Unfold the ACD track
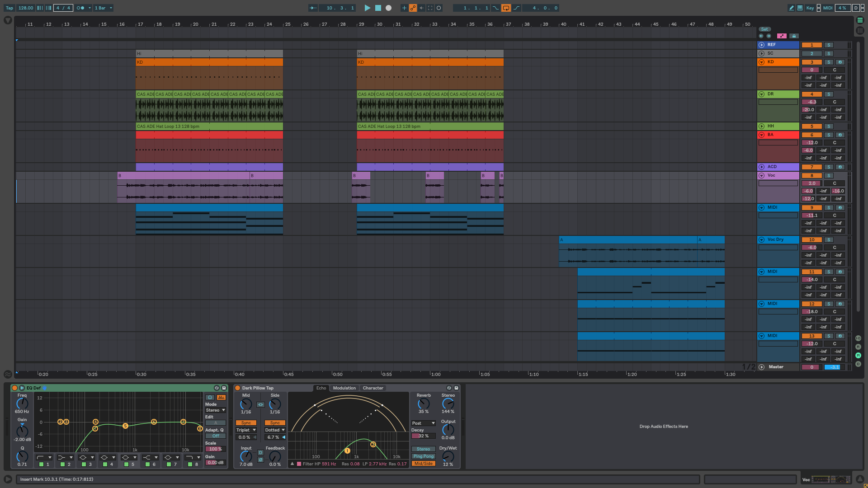The image size is (868, 488). click(x=762, y=167)
